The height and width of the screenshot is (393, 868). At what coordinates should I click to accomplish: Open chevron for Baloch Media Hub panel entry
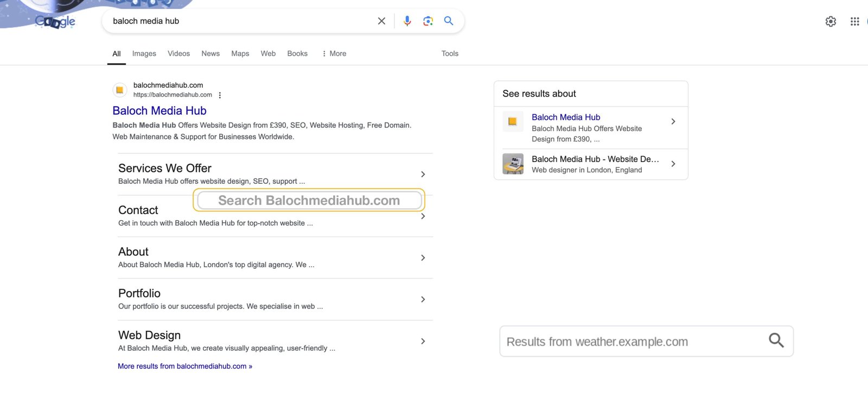pyautogui.click(x=673, y=121)
